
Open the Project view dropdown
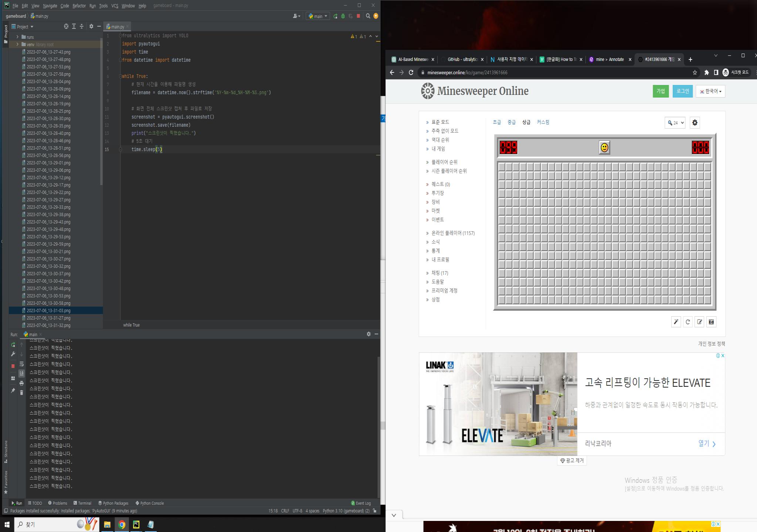23,27
